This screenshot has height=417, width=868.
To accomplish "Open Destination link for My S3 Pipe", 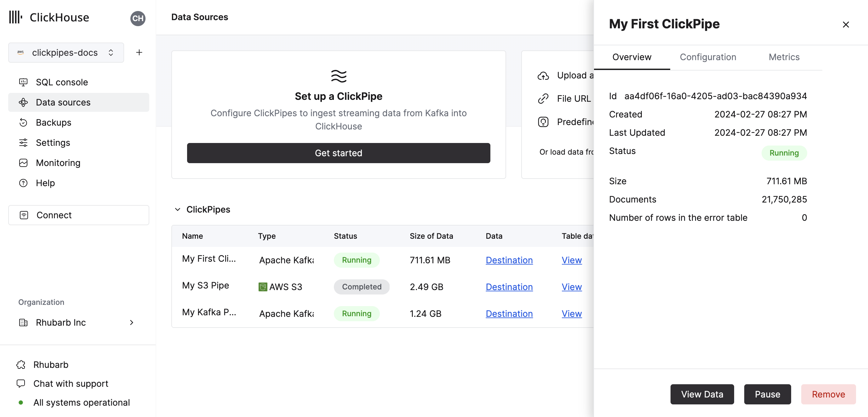I will click(x=509, y=286).
